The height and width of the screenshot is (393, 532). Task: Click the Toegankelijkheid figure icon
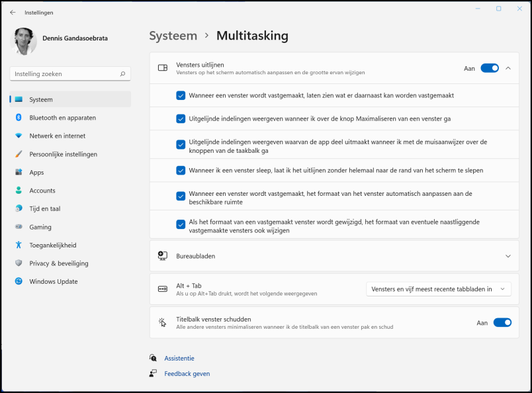tap(19, 245)
